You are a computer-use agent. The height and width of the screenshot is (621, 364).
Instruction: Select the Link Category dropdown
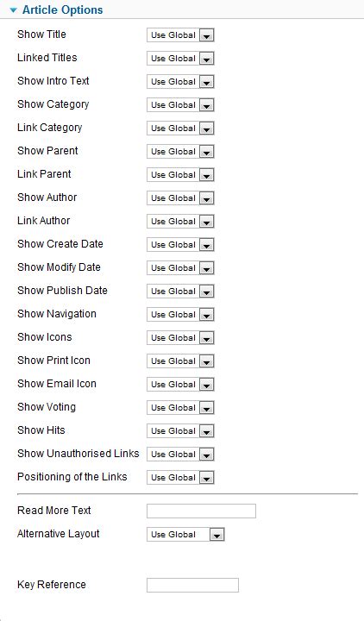point(180,129)
